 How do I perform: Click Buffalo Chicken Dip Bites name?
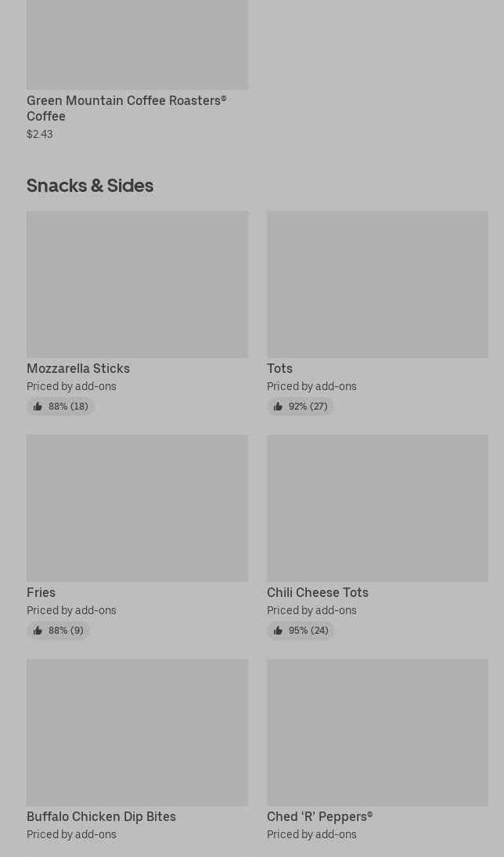[x=101, y=816]
